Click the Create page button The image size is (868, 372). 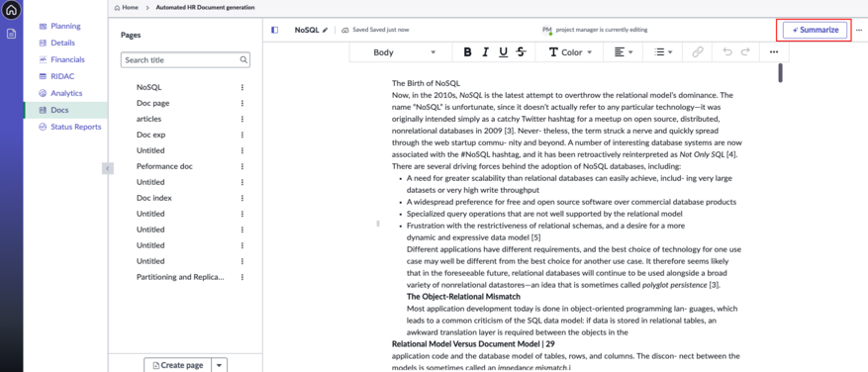178,365
